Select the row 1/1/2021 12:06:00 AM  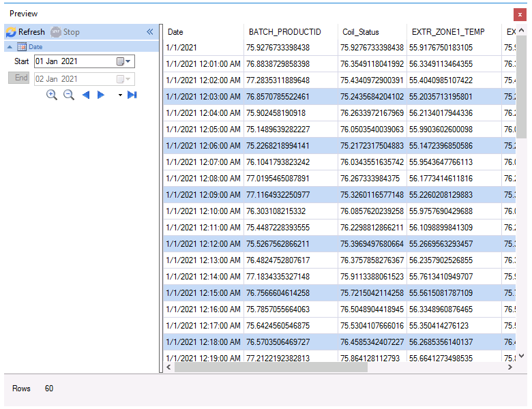point(339,146)
